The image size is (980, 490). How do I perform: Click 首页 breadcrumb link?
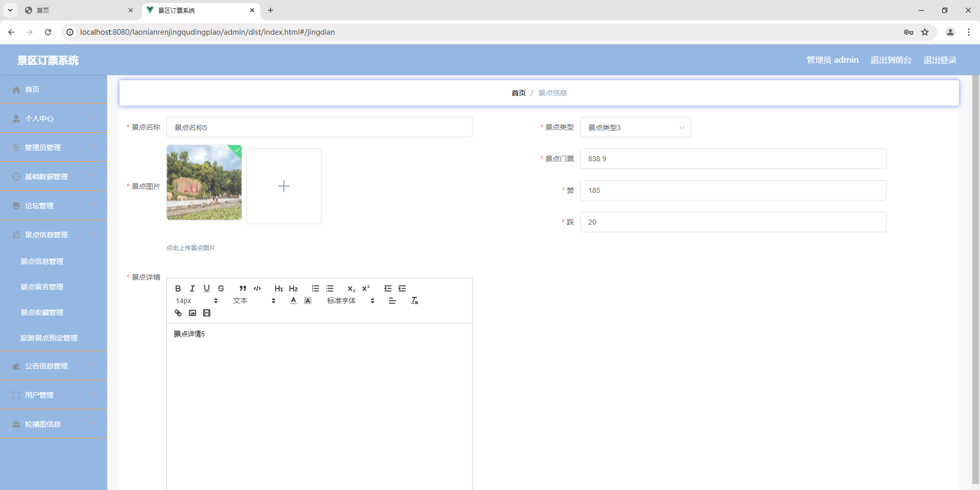[519, 93]
